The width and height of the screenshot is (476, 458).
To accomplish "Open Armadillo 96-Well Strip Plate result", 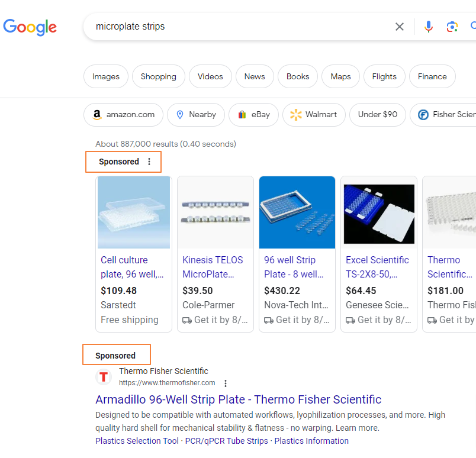I will 239,400.
